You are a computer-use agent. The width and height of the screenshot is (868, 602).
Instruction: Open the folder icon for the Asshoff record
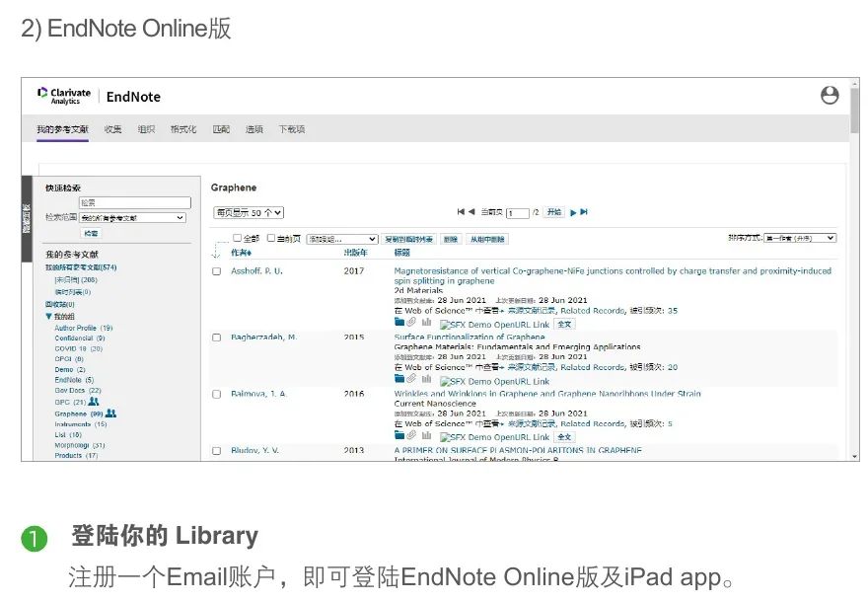(x=399, y=322)
